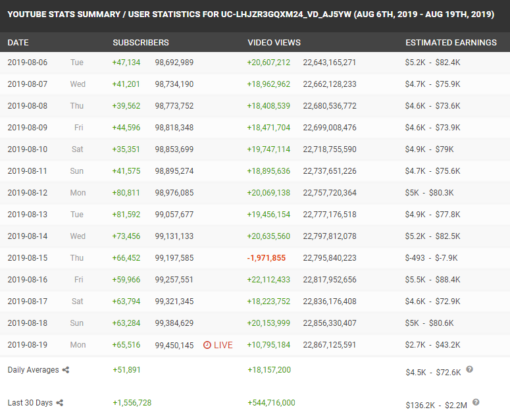Click date 2019-08-11
Image resolution: width=510 pixels, height=420 pixels.
pos(28,171)
